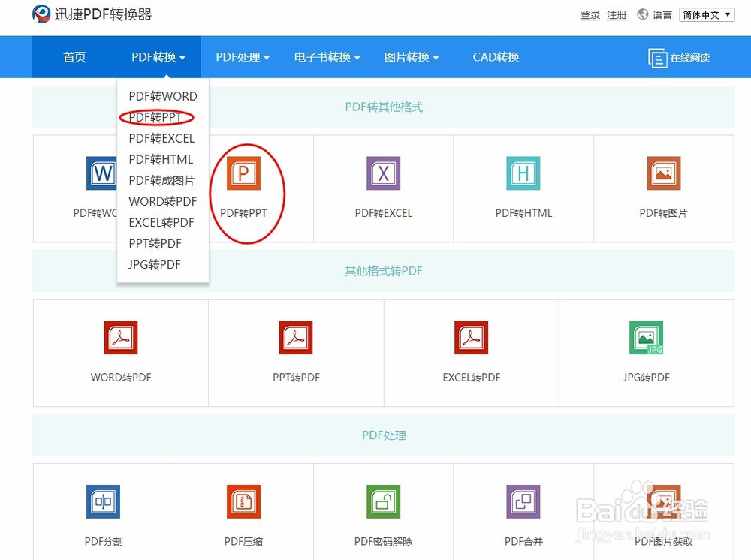Image resolution: width=751 pixels, height=560 pixels.
Task: Choose the orange PDF压缩 icon
Action: [x=243, y=501]
